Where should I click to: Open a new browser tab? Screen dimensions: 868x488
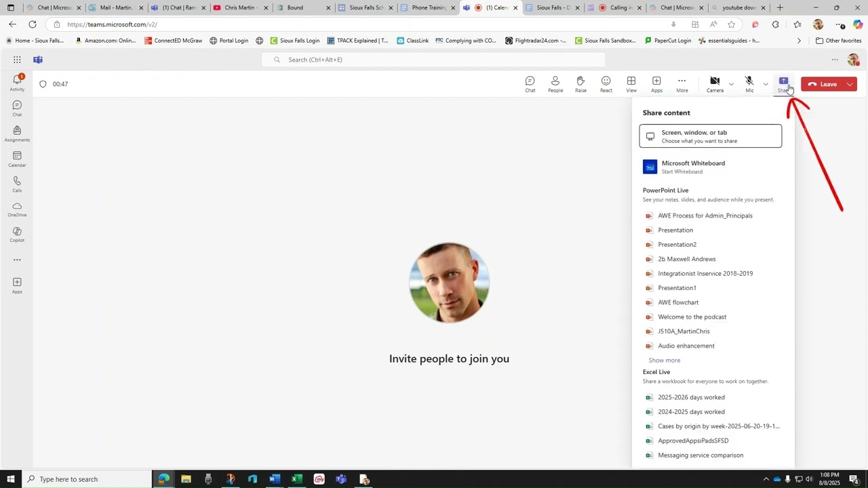pos(780,8)
